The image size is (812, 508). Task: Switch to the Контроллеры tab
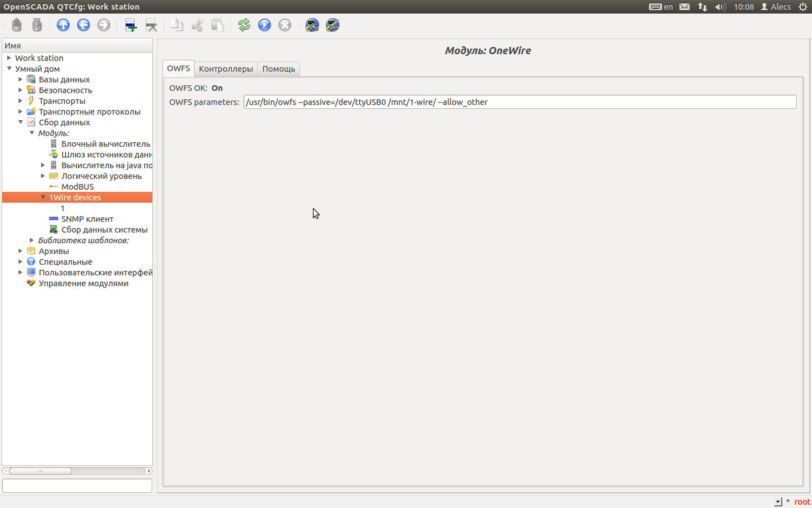226,69
